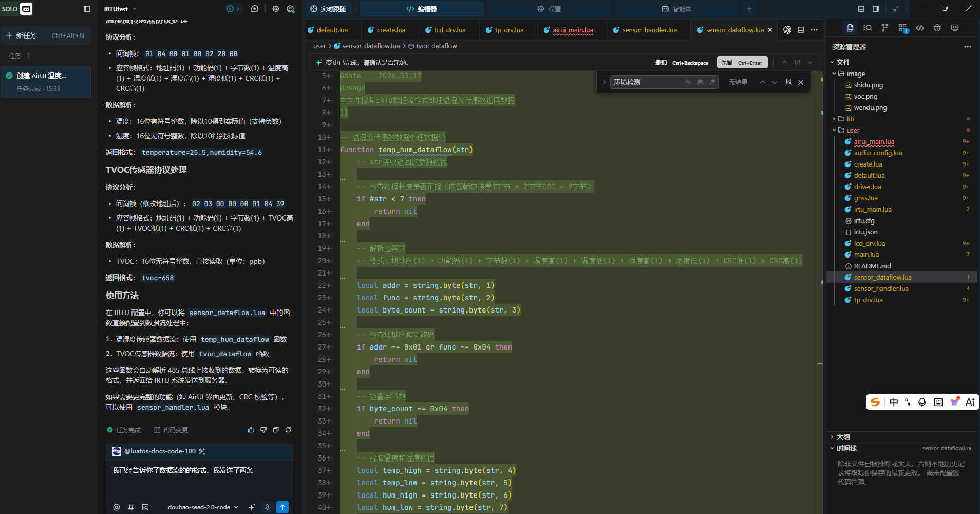Click 保留 to accept changes

(742, 62)
